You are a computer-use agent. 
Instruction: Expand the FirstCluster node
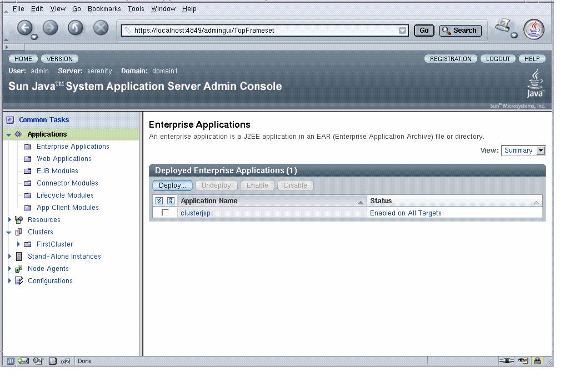point(18,244)
